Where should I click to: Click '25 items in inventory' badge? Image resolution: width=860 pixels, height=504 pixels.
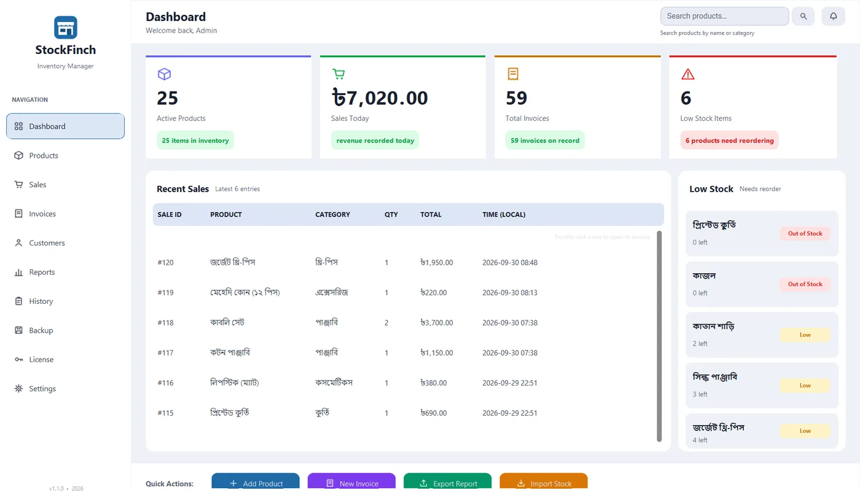tap(195, 140)
